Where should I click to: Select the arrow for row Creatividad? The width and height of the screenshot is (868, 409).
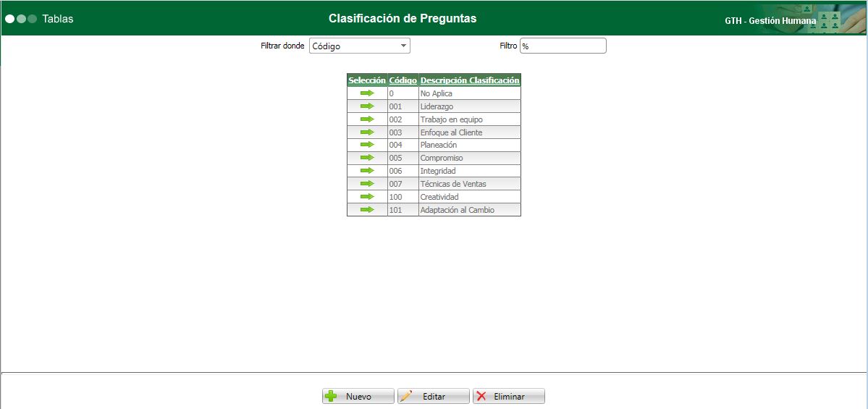click(x=367, y=196)
